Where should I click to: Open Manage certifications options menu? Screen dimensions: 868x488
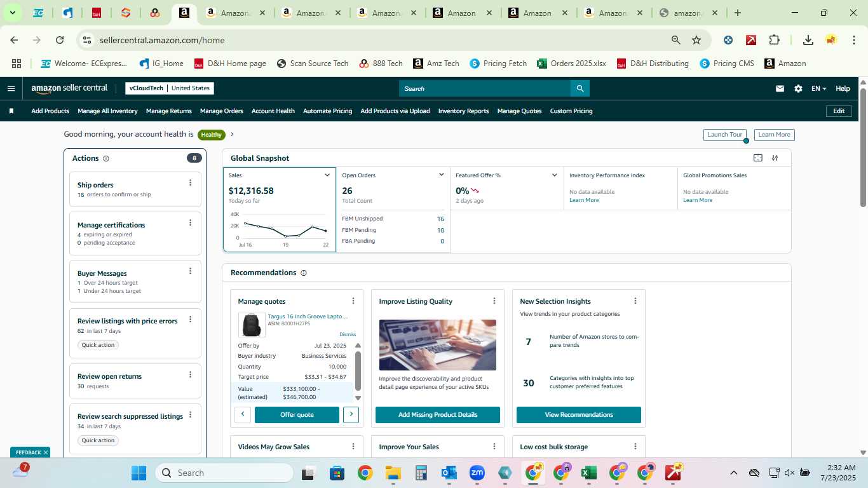point(190,223)
